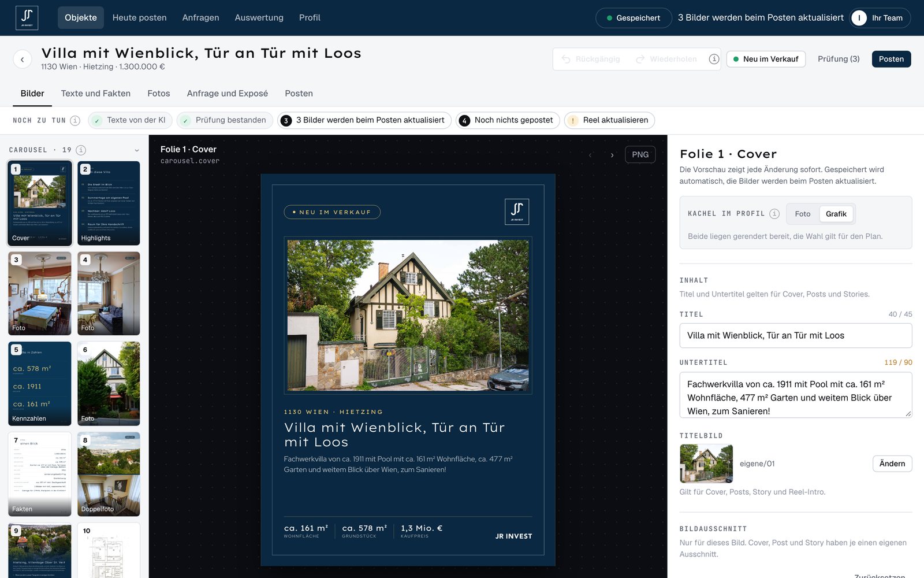Image resolution: width=924 pixels, height=578 pixels.
Task: Select Foto tile option
Action: pos(802,214)
